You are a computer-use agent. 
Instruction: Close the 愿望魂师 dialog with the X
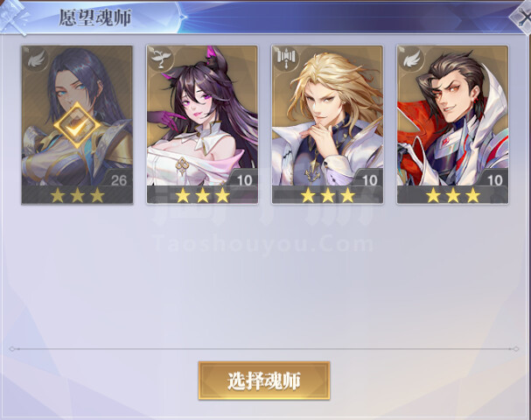522,17
